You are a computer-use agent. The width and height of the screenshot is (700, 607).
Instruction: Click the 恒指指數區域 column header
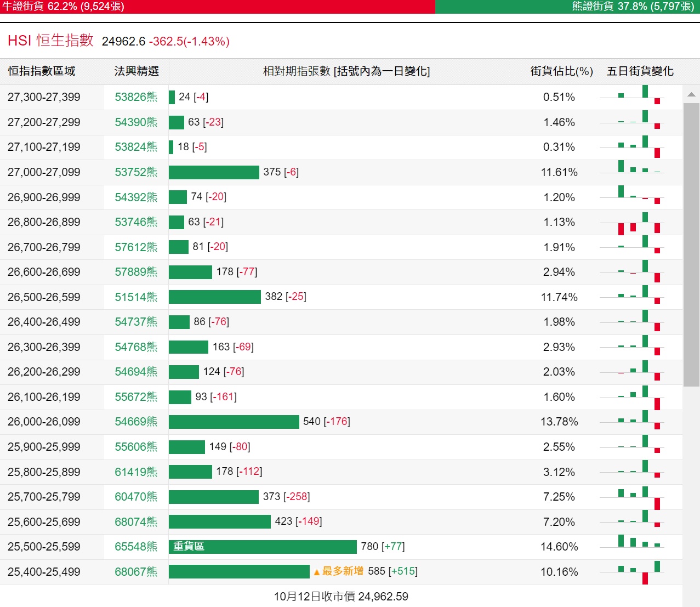click(42, 71)
